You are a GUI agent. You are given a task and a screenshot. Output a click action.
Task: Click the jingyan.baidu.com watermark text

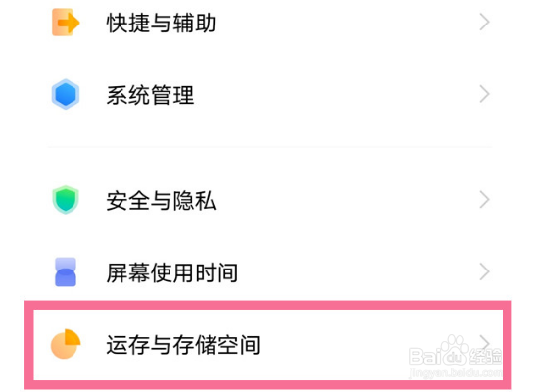tap(455, 372)
